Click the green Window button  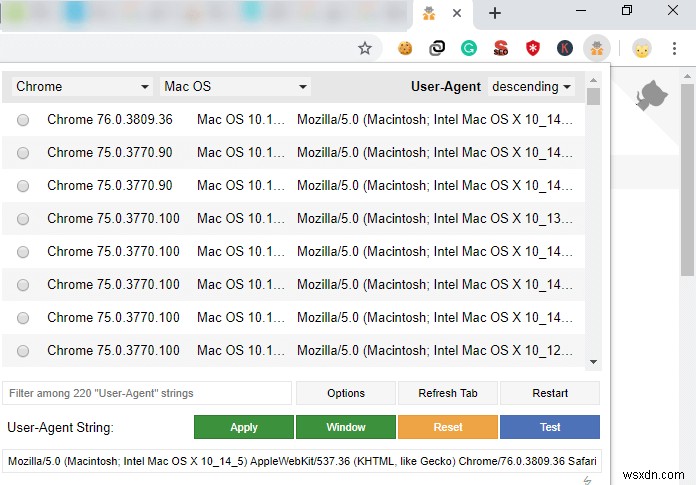pyautogui.click(x=346, y=427)
